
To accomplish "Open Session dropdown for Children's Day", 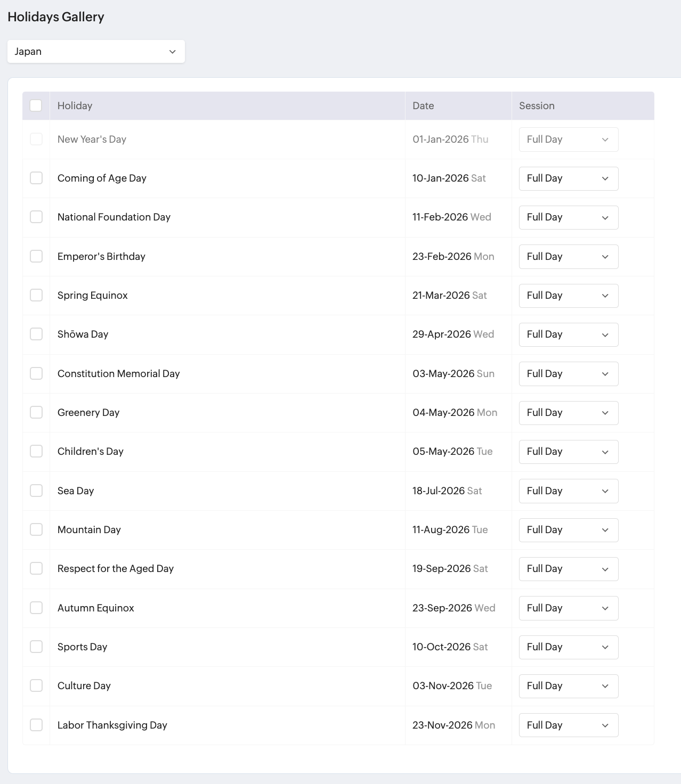I will (x=569, y=452).
